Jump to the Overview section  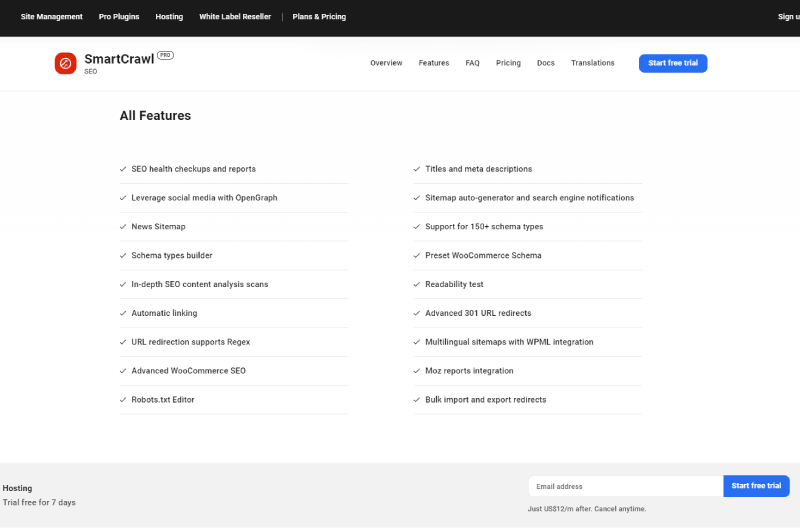pyautogui.click(x=386, y=63)
